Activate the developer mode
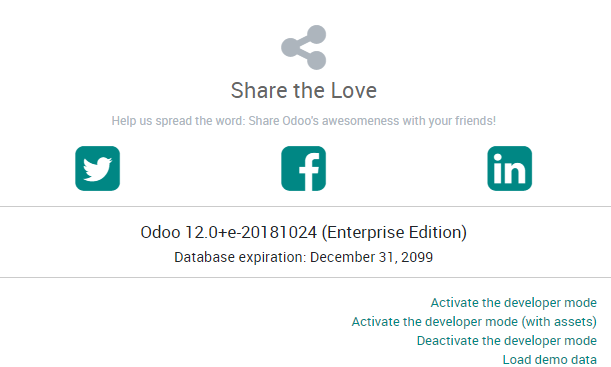This screenshot has width=611, height=367. 513,303
